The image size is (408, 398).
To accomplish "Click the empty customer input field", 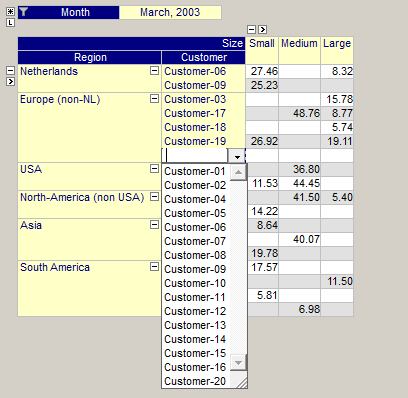I will coord(195,156).
